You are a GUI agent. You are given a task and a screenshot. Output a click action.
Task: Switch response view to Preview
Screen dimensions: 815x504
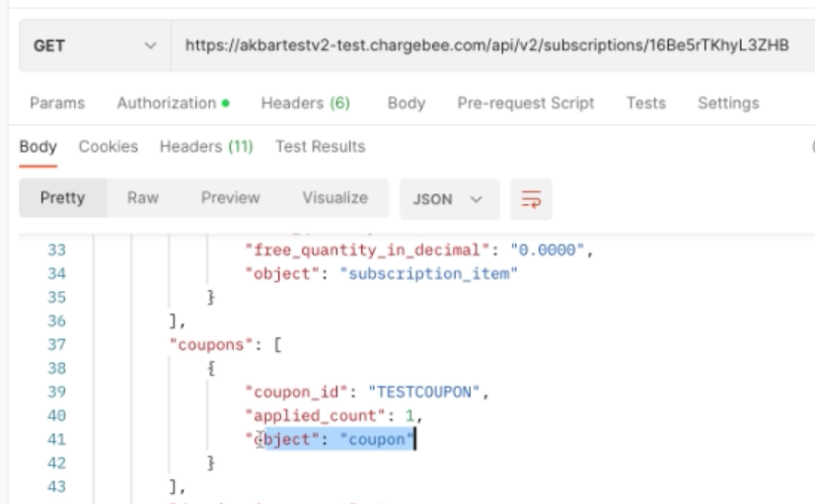(x=230, y=198)
